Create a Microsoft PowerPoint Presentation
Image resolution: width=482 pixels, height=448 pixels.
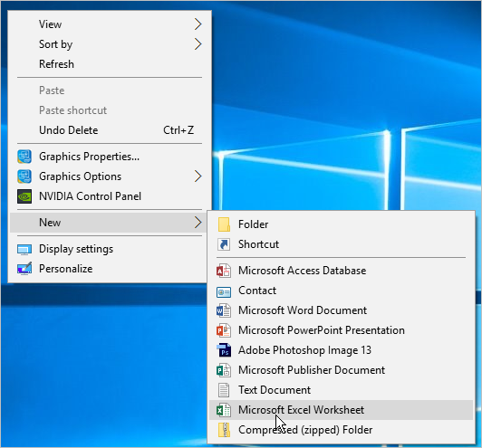(342, 330)
